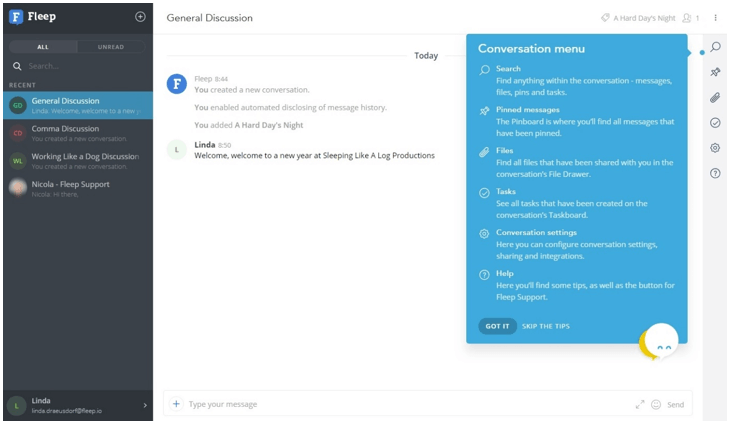
Task: Focus the Type your message field
Action: tap(408, 404)
